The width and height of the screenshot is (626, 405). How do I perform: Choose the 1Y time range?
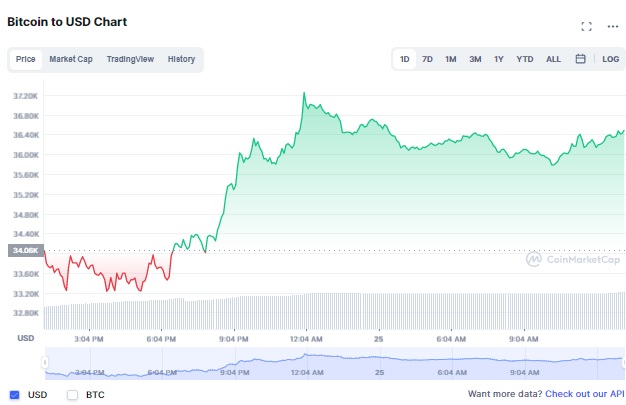point(498,59)
